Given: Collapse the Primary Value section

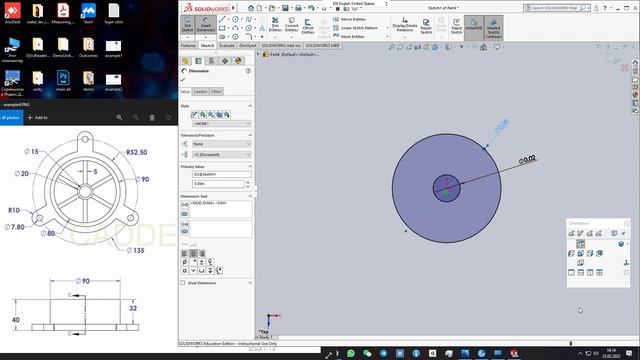Looking at the screenshot, I should pos(250,167).
